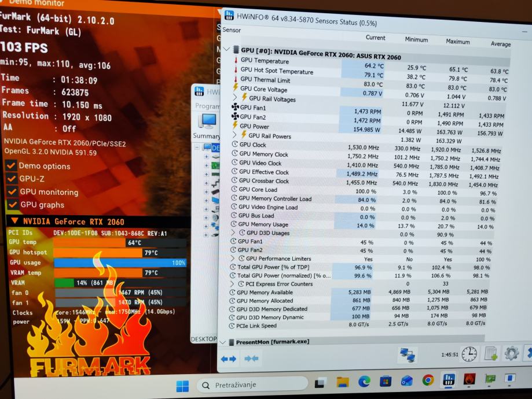The height and width of the screenshot is (399, 532).
Task: Collapse the GPU [#0] NVIDIA GeForce RTX 2060 section
Action: pyautogui.click(x=227, y=49)
